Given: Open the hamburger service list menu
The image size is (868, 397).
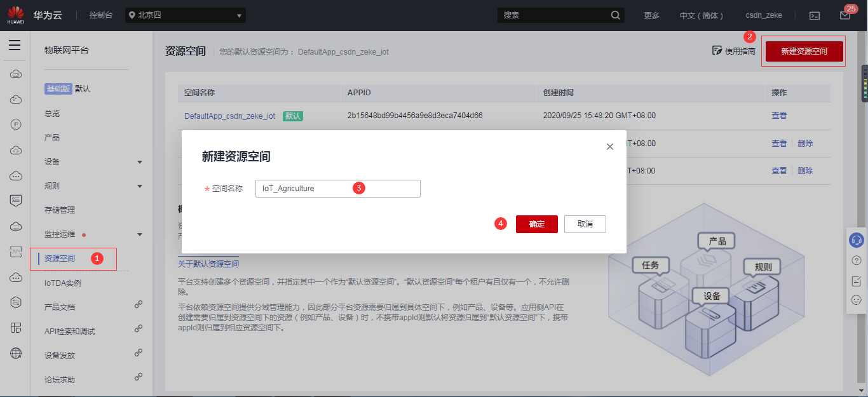Looking at the screenshot, I should pos(15,45).
